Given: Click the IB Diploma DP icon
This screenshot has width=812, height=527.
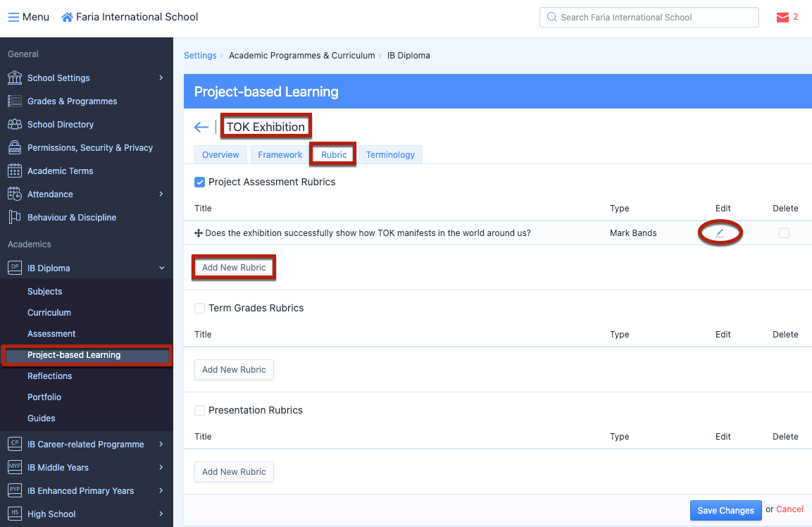Looking at the screenshot, I should (15, 268).
